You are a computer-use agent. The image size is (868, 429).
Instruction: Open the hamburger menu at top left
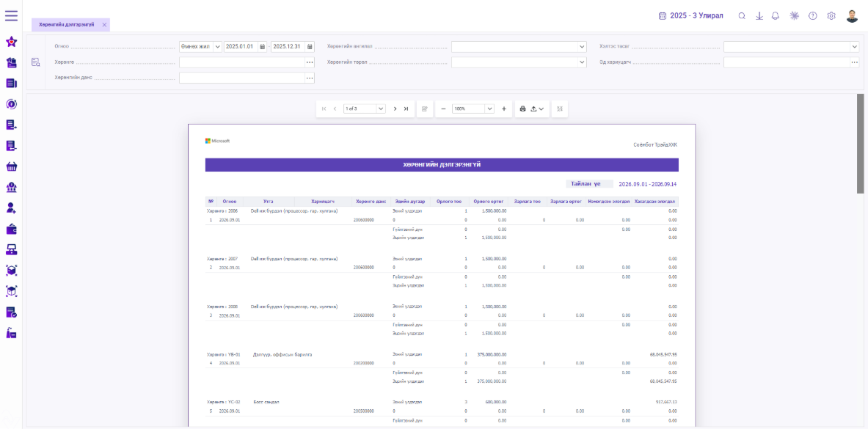click(x=11, y=15)
